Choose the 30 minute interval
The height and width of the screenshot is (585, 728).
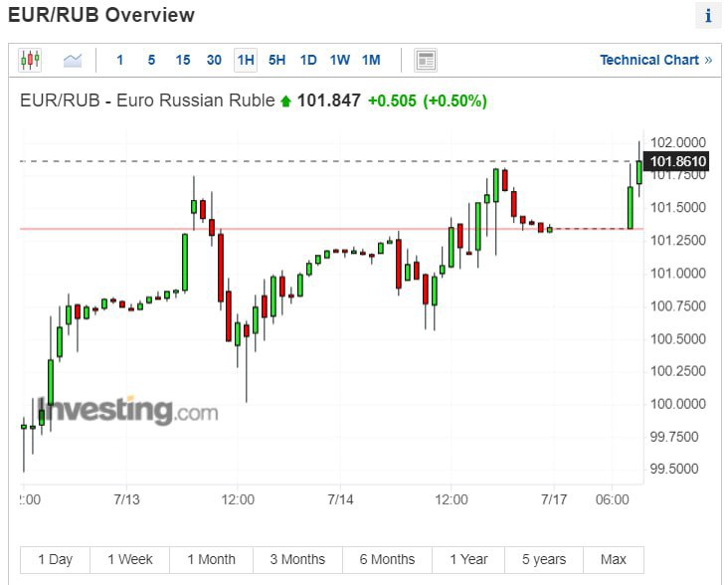214,60
